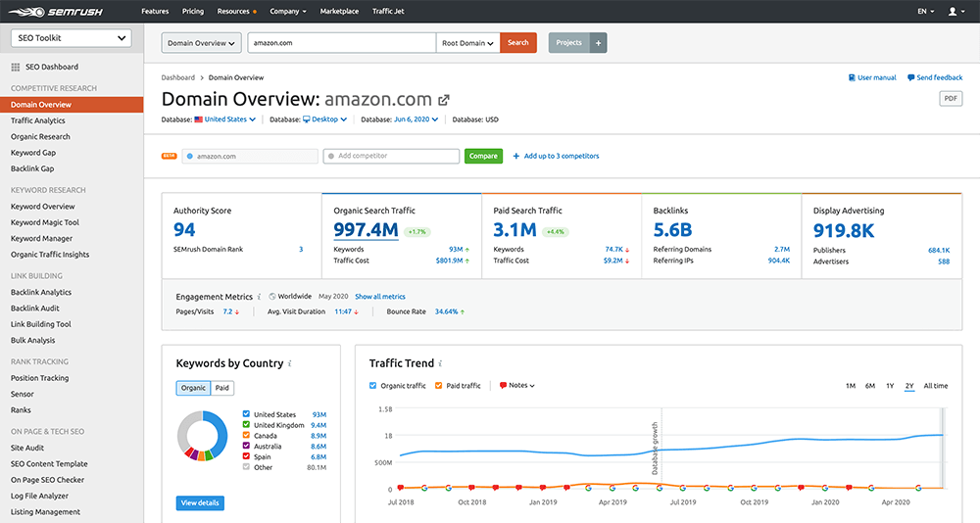Image resolution: width=980 pixels, height=523 pixels.
Task: Change the United States database dropdown
Action: [x=230, y=119]
